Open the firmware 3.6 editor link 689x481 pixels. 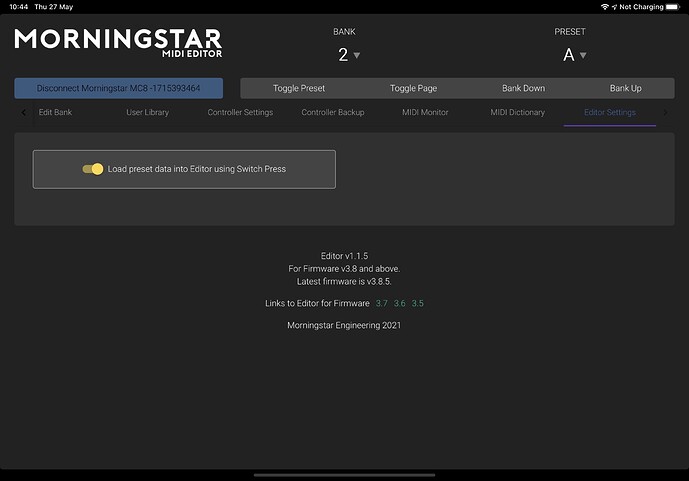(399, 304)
